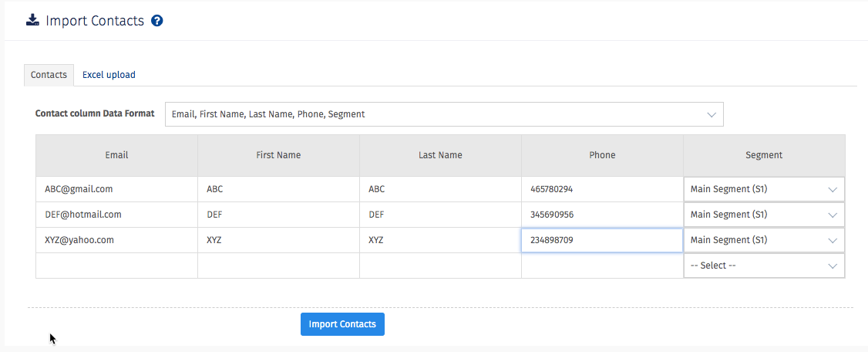Screen dimensions: 868x352
Task: Open the Contact column Data Format dropdown
Action: pos(444,114)
